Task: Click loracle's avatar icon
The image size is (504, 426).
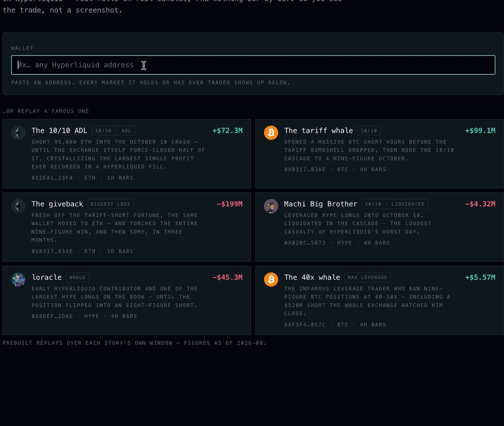Action: (x=18, y=279)
